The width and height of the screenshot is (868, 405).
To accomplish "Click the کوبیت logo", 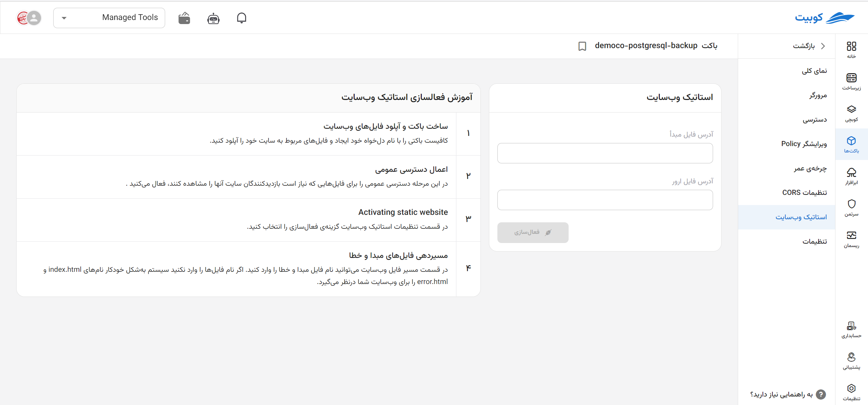I will [x=824, y=18].
